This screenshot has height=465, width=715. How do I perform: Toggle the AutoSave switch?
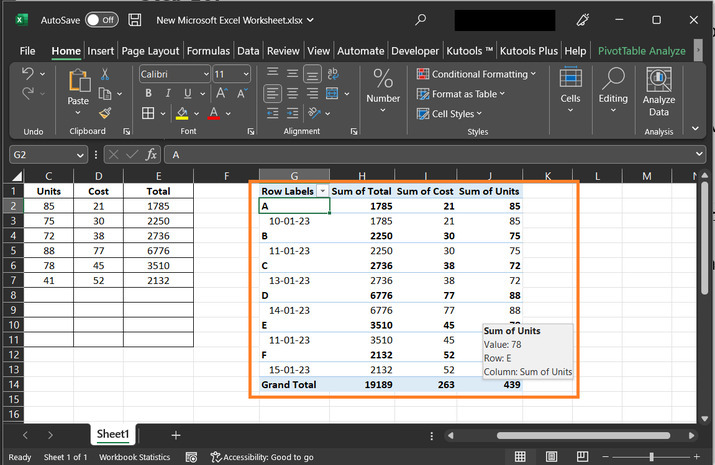(100, 20)
